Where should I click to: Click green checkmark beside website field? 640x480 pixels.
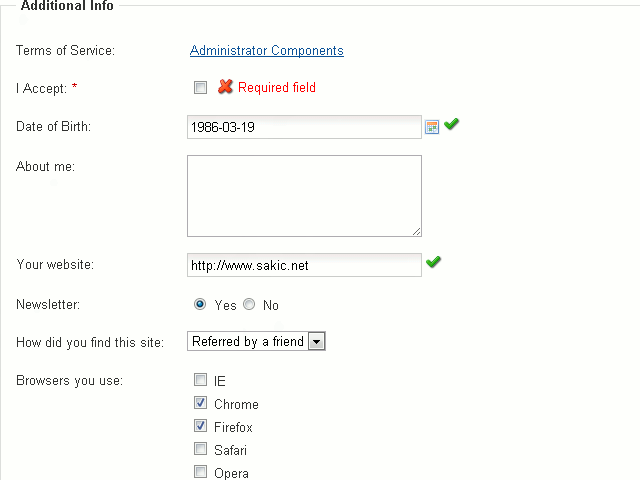pyautogui.click(x=433, y=262)
